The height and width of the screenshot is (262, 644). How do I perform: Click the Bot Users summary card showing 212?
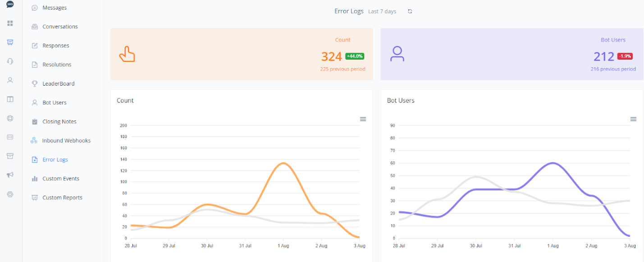pos(512,54)
